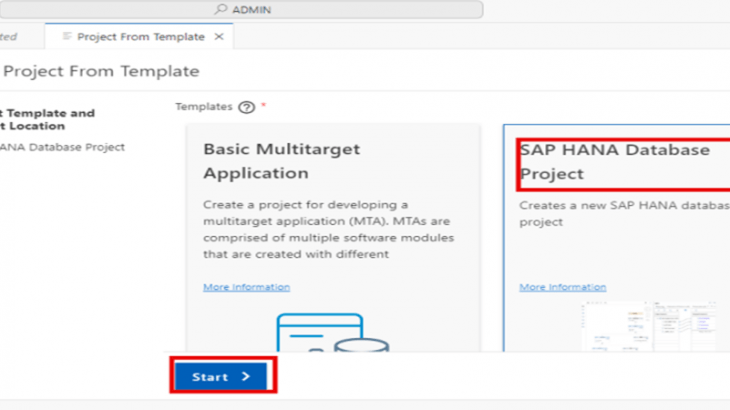Select the HANA Database Project wizard step
The image size is (730, 410).
click(x=62, y=147)
